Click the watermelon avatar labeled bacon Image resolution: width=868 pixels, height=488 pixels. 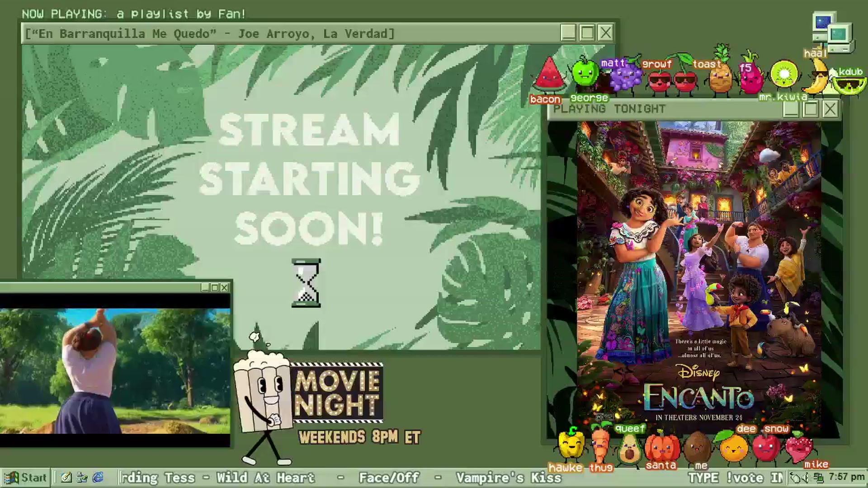(549, 75)
